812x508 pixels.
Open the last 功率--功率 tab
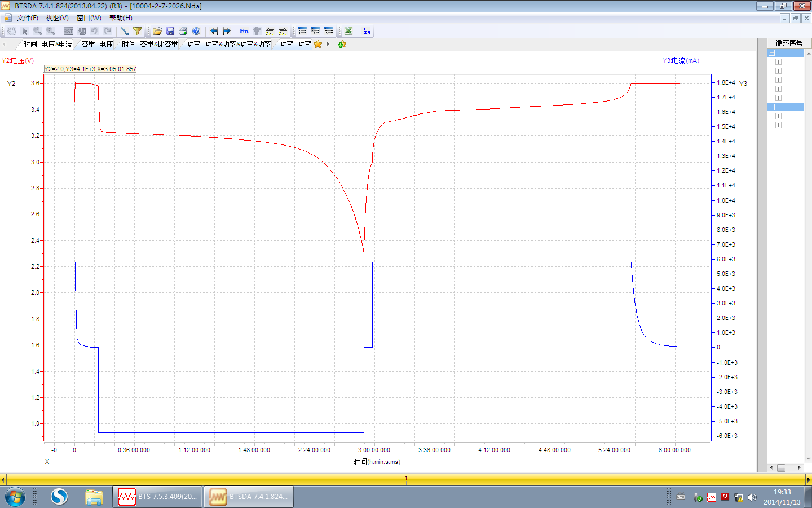click(295, 44)
